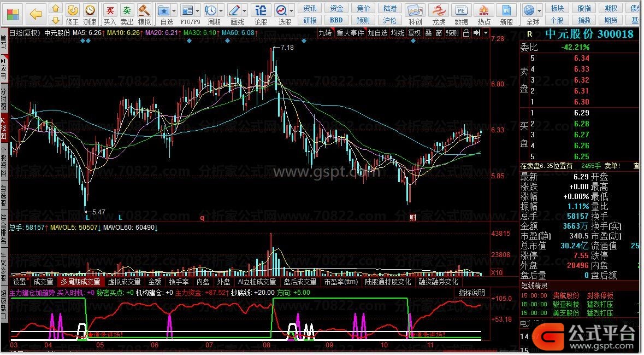Click the 指标说明 indicator description button
The width and height of the screenshot is (644, 355).
click(471, 293)
